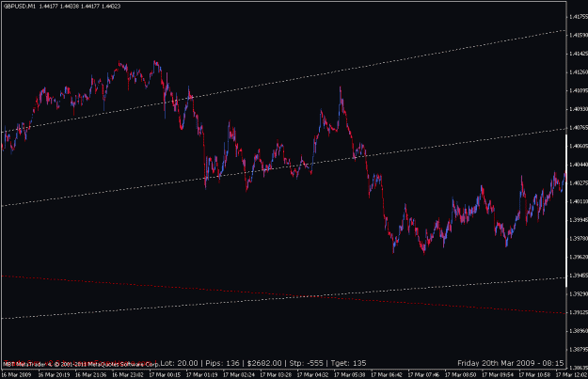The image size is (588, 379).
Task: Click the $2682.00 profit value
Action: pos(264,363)
